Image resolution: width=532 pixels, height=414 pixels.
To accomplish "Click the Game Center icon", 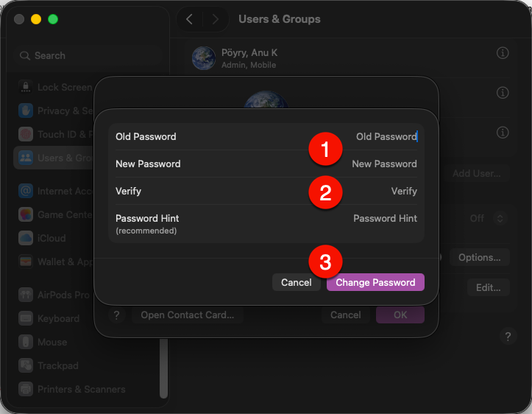I will tap(26, 214).
